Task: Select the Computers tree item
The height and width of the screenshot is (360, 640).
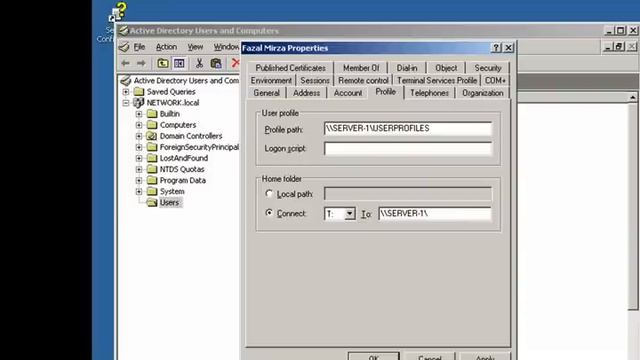Action: pos(178,125)
